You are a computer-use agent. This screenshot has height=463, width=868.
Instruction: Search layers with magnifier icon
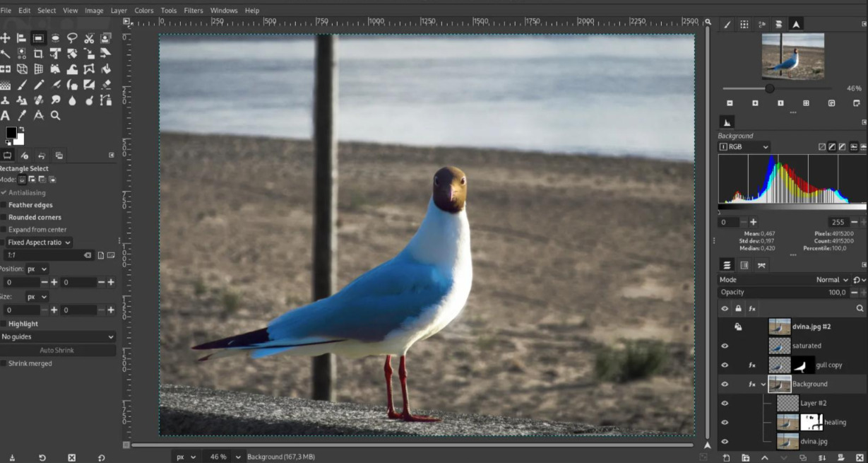pyautogui.click(x=860, y=308)
